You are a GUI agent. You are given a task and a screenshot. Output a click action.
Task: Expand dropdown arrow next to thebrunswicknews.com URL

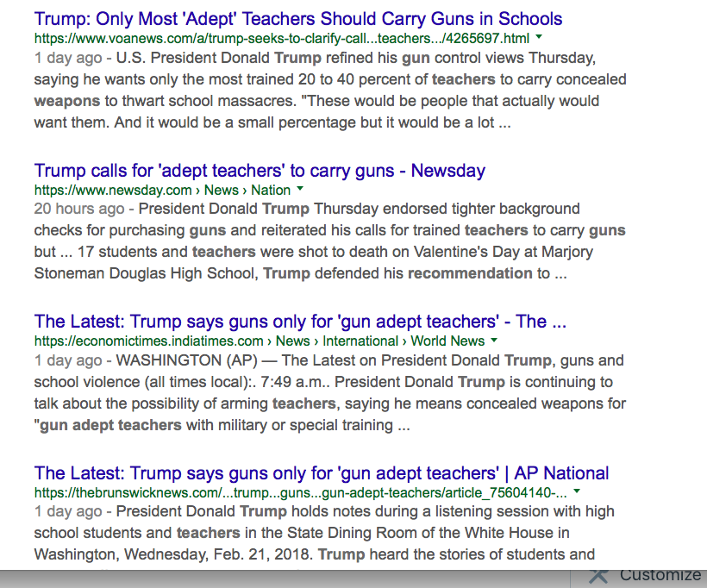point(576,491)
